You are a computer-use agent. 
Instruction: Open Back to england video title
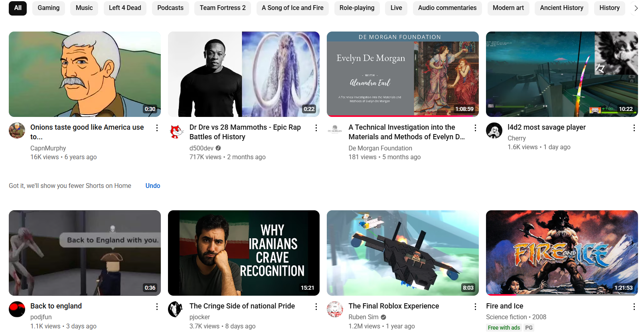(x=56, y=306)
